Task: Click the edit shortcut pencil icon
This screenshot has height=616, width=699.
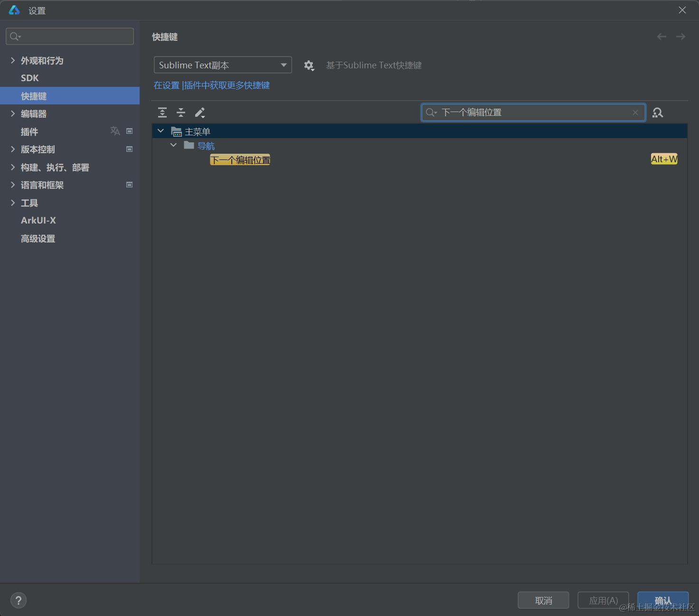Action: (x=200, y=112)
